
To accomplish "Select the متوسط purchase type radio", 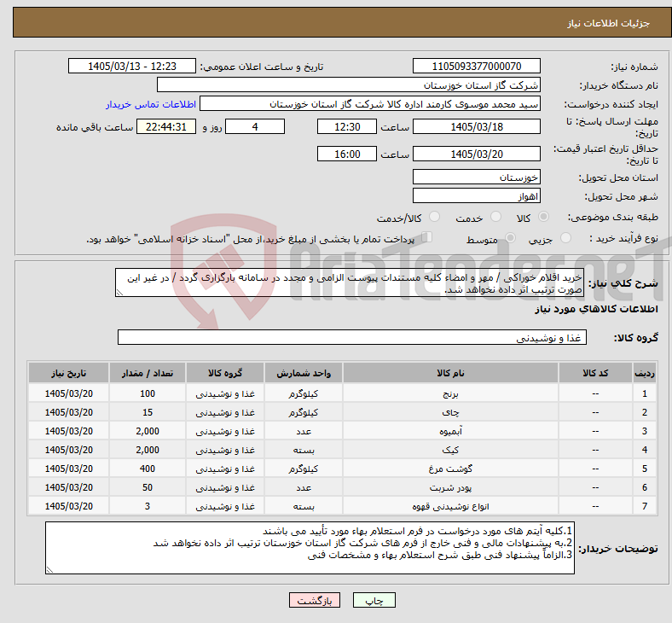I will click(x=510, y=237).
